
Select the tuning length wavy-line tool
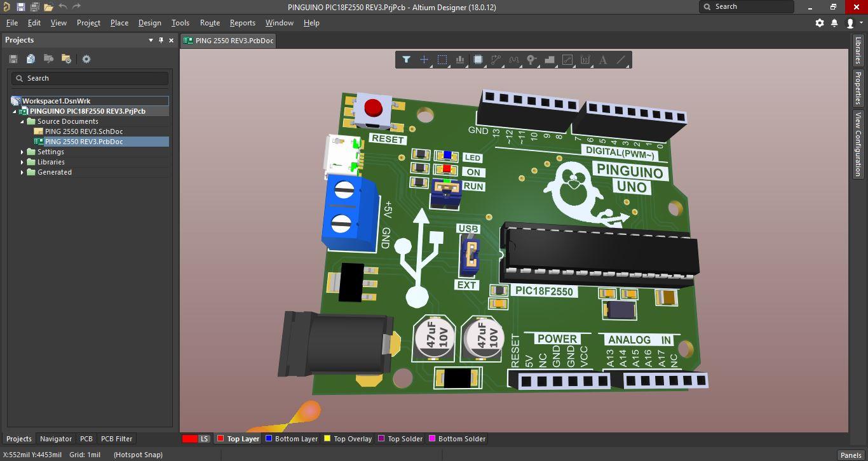pos(514,60)
